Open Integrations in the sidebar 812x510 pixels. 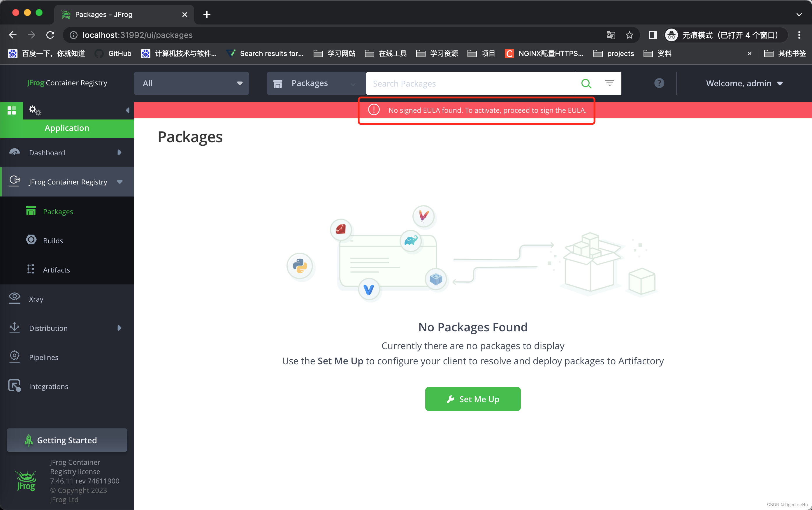coord(49,386)
